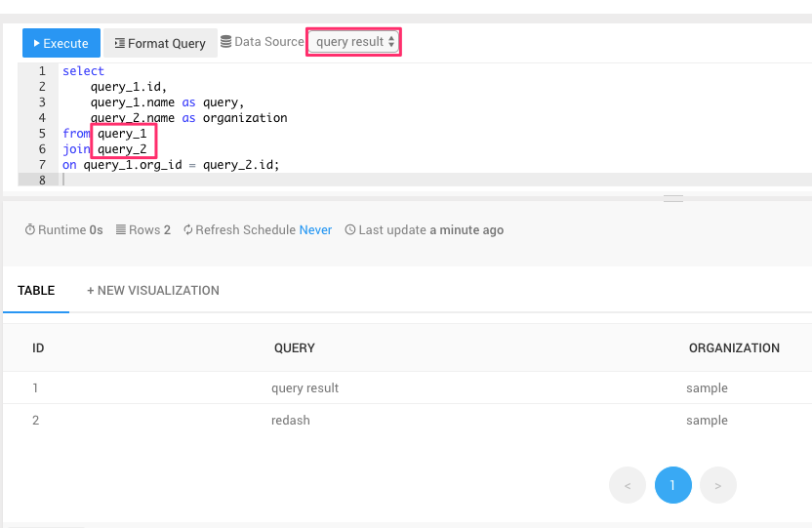
Task: Click the Execute play button
Action: 61,43
